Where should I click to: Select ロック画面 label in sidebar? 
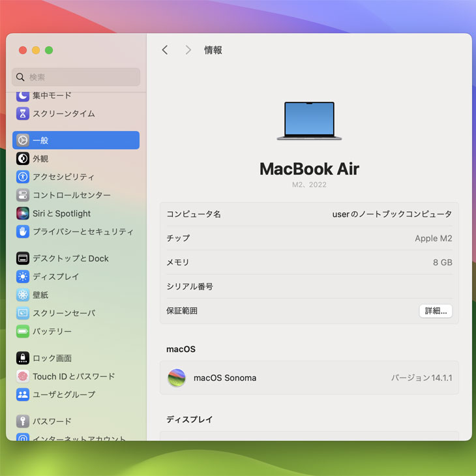52,358
